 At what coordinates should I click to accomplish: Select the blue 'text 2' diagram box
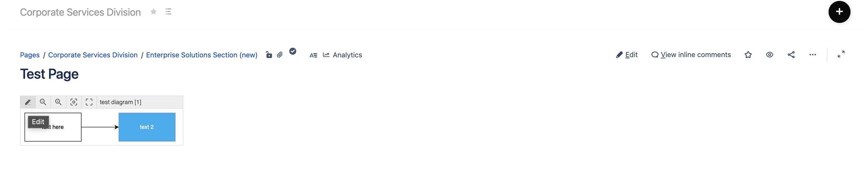pos(147,127)
